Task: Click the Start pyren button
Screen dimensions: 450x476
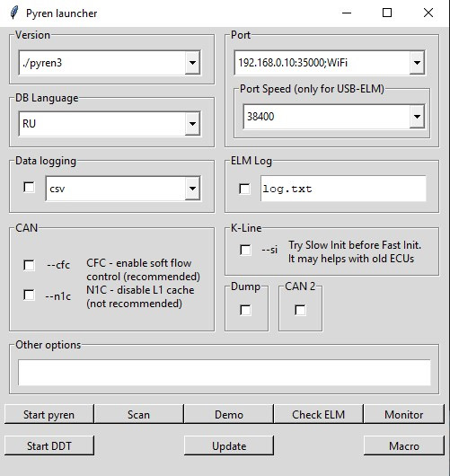Action: (49, 414)
